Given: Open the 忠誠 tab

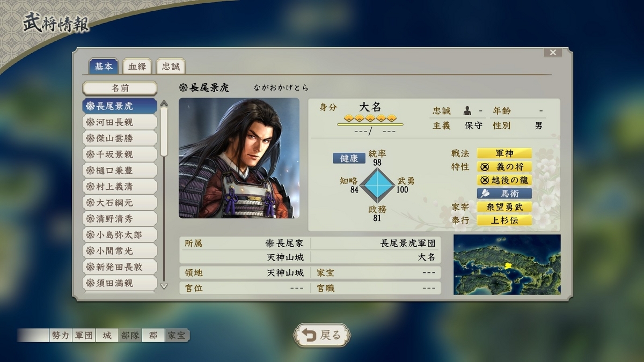Looking at the screenshot, I should [171, 67].
